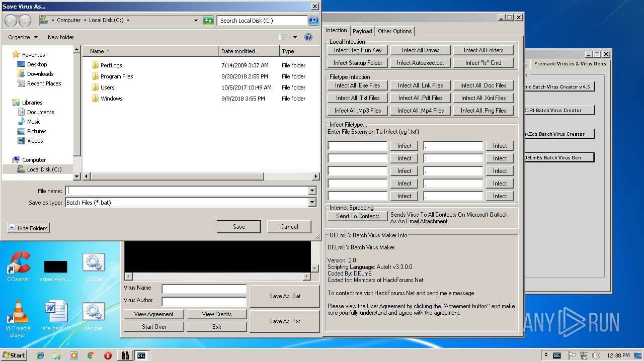Open Premade Viruses & Virus Gen's tab
Image resolution: width=644 pixels, height=362 pixels.
point(570,64)
